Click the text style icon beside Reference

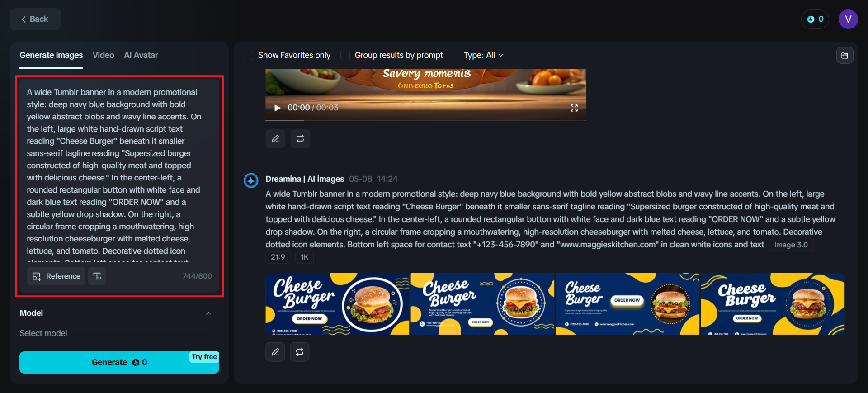(97, 276)
